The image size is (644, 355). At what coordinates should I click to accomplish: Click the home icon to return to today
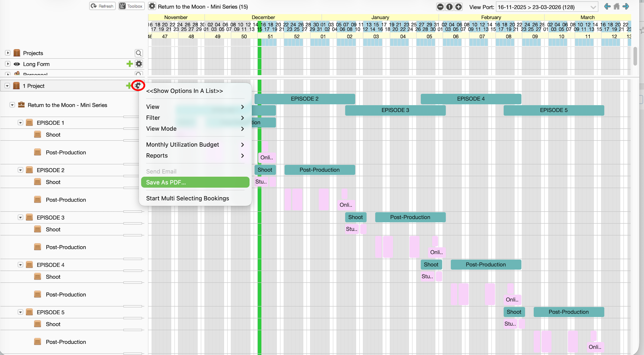[x=616, y=6]
